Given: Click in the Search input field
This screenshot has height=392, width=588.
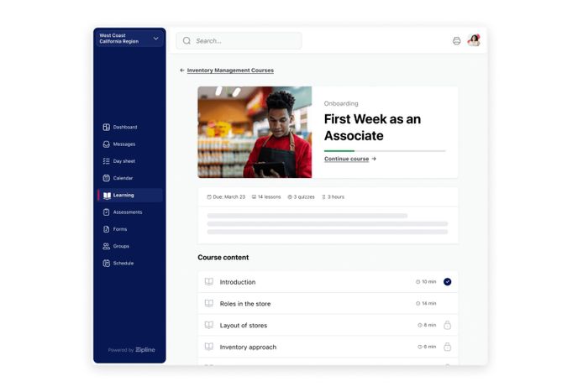Looking at the screenshot, I should 239,41.
